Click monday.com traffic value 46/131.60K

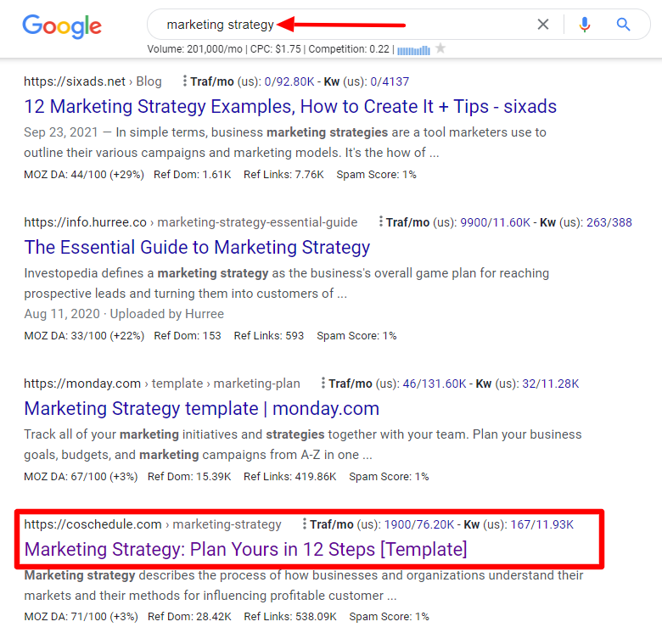point(435,384)
